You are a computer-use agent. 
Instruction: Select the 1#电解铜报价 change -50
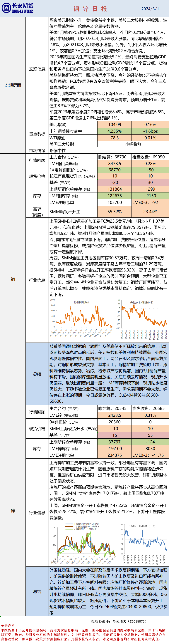[x=150, y=170]
